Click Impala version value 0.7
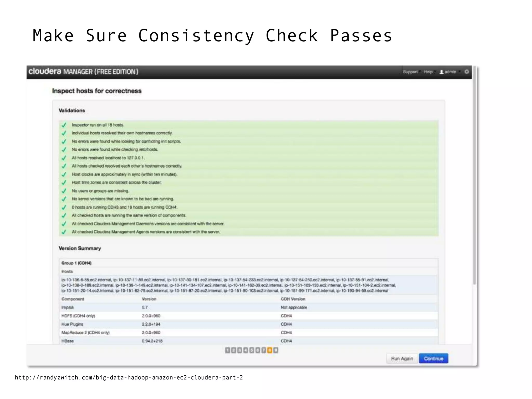This screenshot has width=532, height=399. [x=145, y=308]
